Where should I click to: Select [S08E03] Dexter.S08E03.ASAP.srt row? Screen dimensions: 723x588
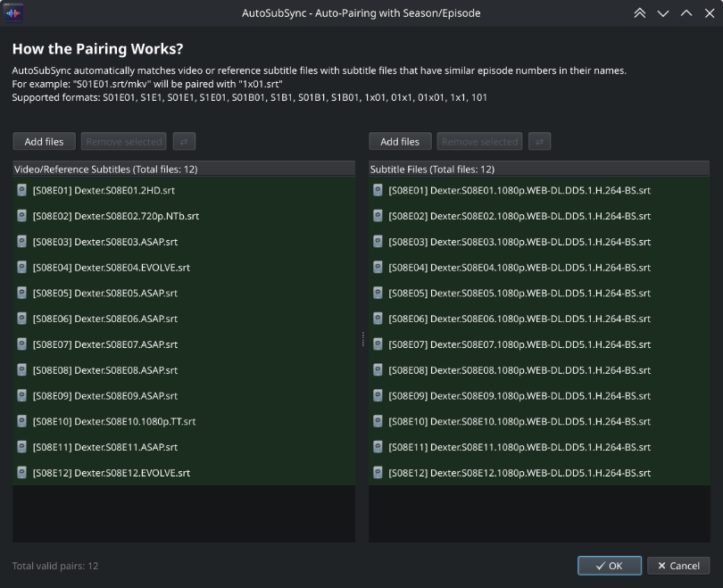pos(184,242)
